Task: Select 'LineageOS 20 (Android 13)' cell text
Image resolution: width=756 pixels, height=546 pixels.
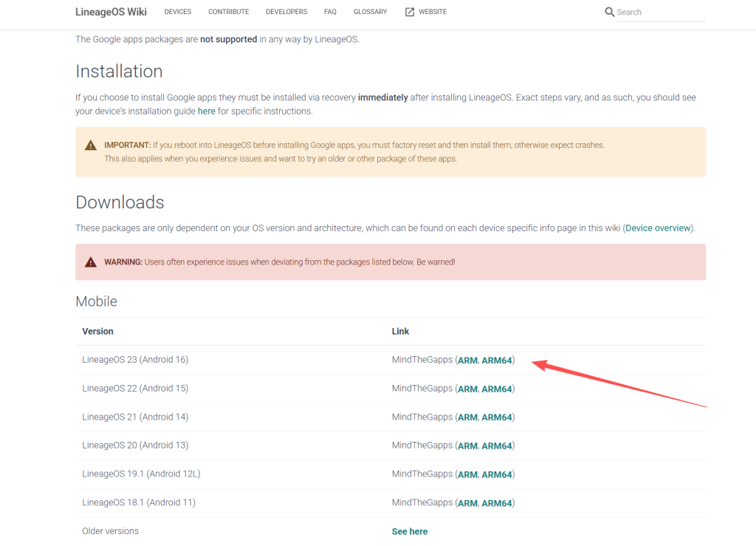Action: [135, 446]
